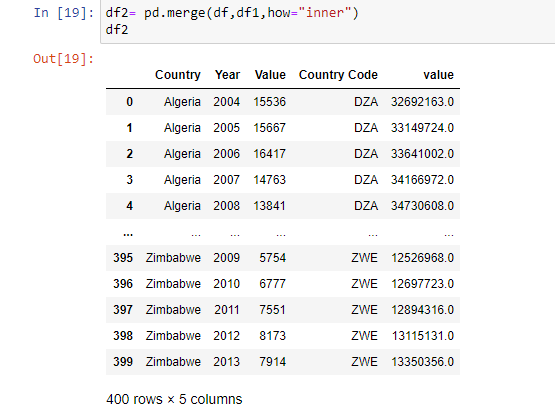
Task: Click the value 15536 cell
Action: coord(269,102)
